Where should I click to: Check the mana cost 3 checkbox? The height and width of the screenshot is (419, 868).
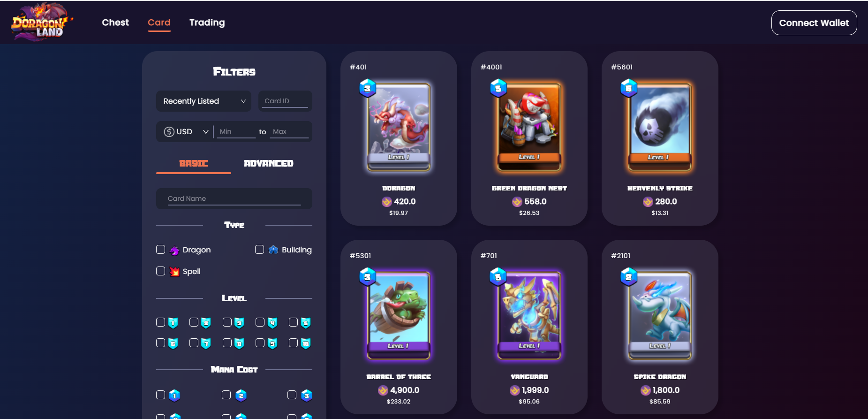(x=292, y=395)
